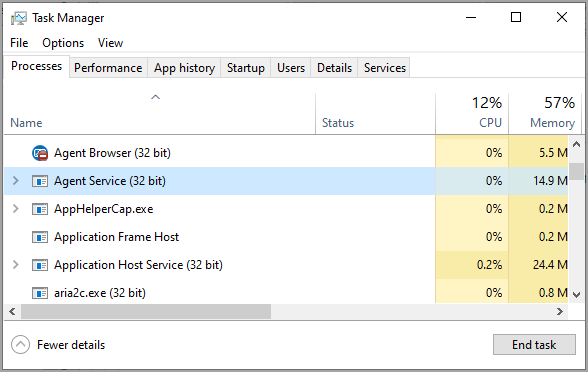Viewport: 588px width, 372px height.
Task: Click the Agent Service process icon
Action: [x=40, y=181]
